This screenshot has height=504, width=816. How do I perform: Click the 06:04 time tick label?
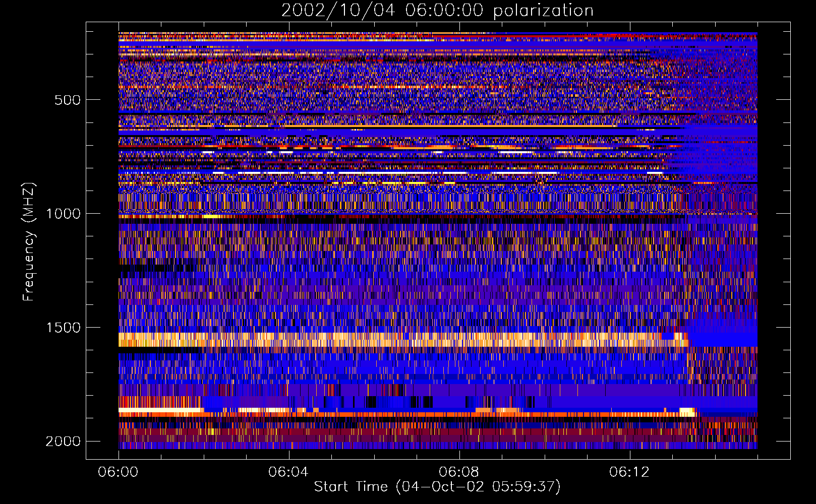[x=288, y=472]
